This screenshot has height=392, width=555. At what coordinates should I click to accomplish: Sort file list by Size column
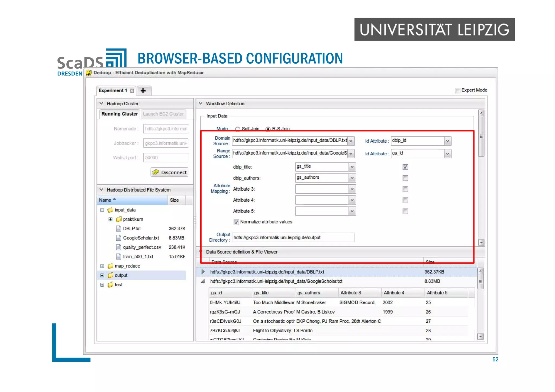coord(177,200)
